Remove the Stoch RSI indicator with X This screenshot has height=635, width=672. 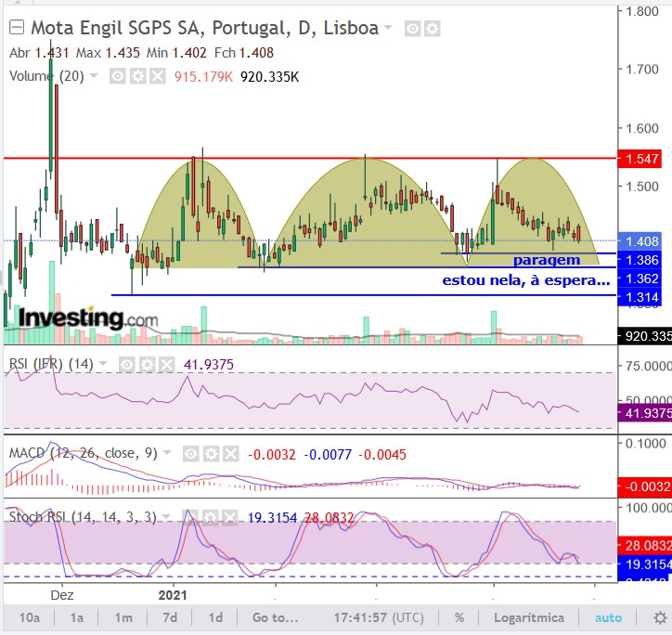point(230,517)
